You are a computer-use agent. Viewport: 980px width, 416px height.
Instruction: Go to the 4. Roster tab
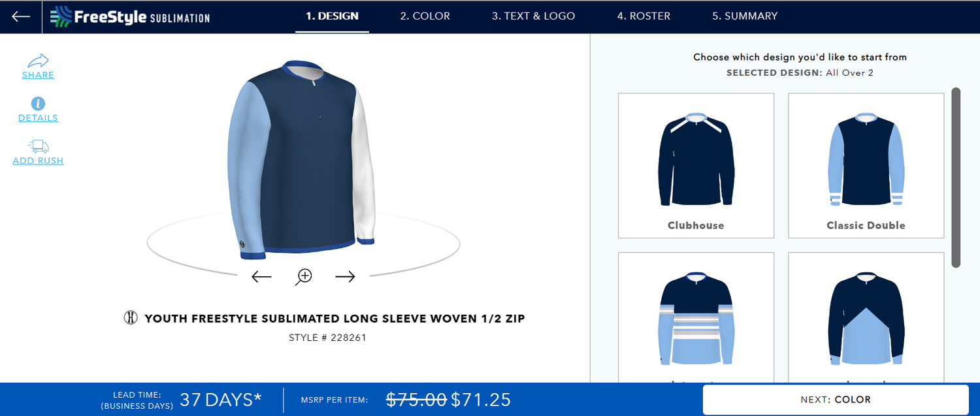(x=644, y=16)
